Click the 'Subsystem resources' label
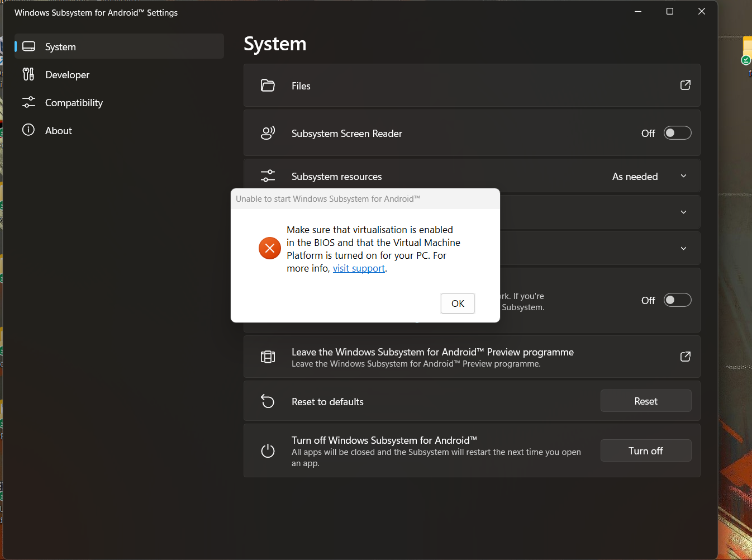Screen dimensions: 752x560 tap(337, 177)
